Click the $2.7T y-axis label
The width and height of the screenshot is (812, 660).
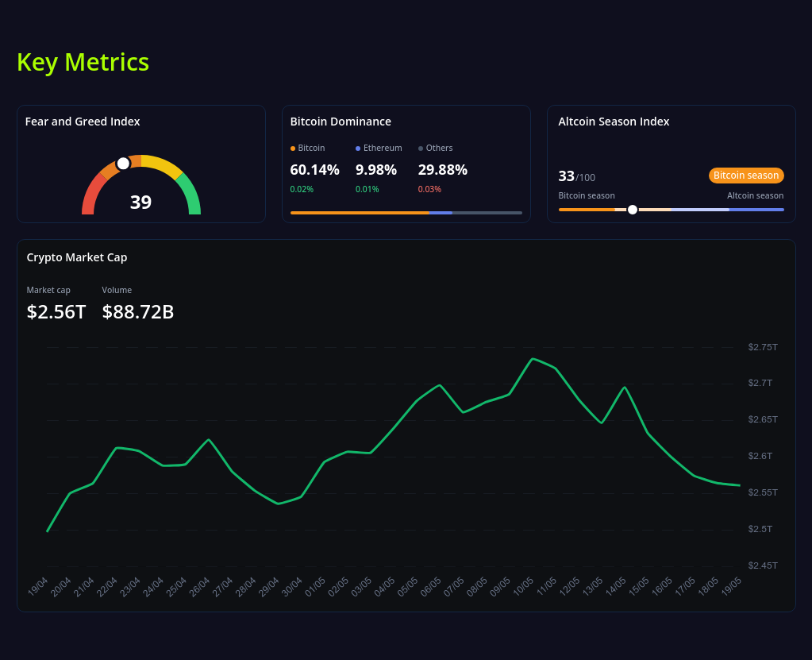point(760,383)
